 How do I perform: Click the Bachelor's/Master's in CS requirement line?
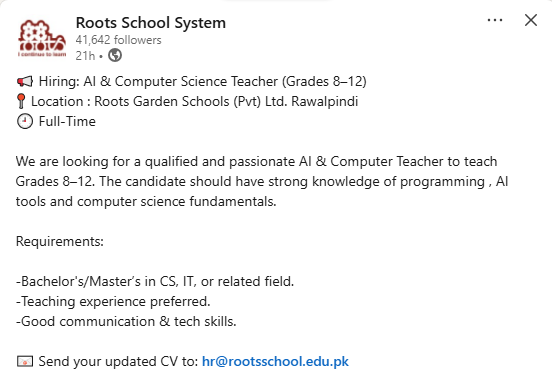coord(155,282)
